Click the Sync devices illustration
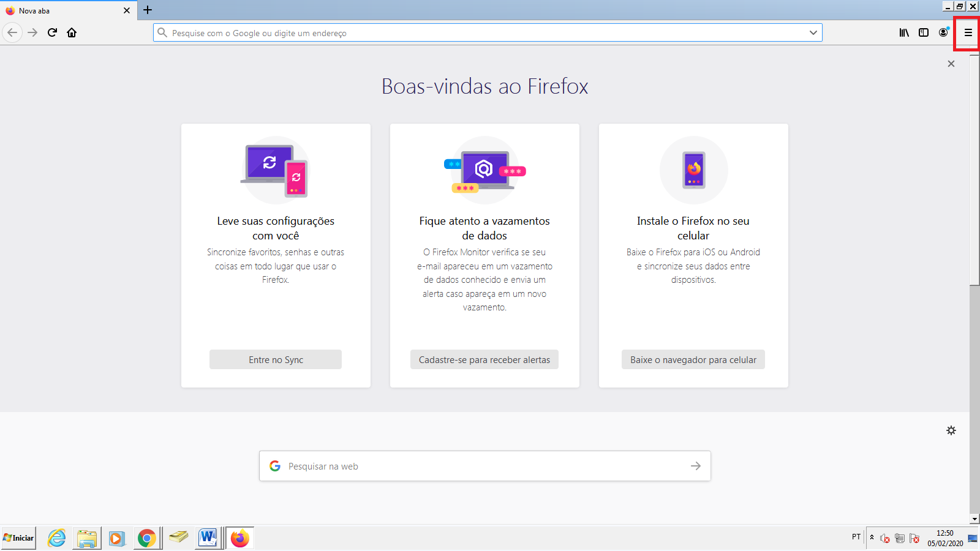980x551 pixels. click(x=276, y=170)
